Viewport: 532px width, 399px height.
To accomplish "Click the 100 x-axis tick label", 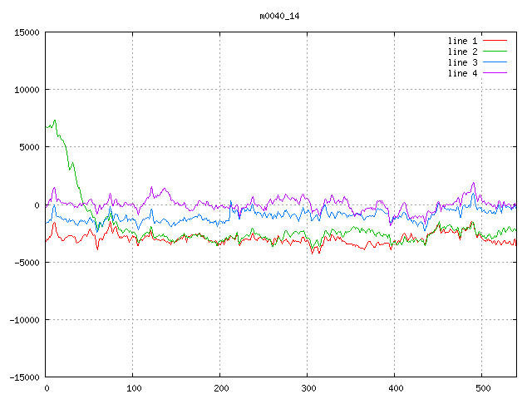I will point(133,388).
